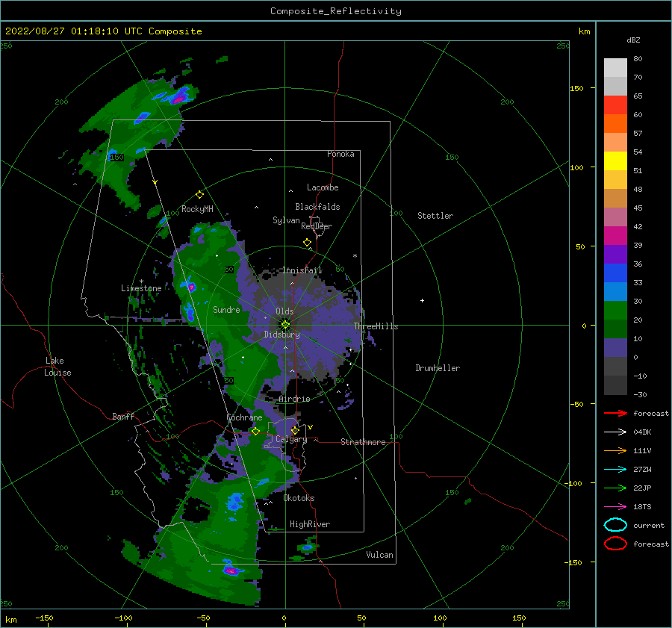
Task: Click the Cochrane label
Action: click(244, 417)
